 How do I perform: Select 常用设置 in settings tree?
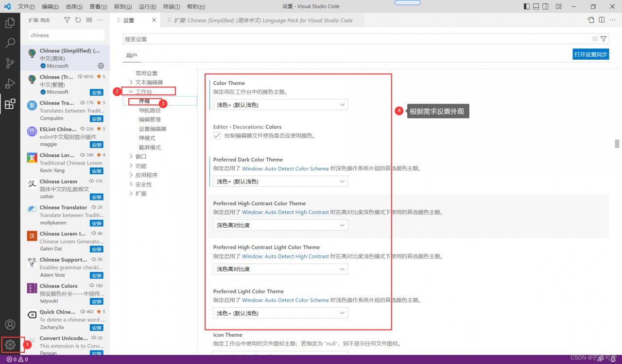click(x=146, y=73)
